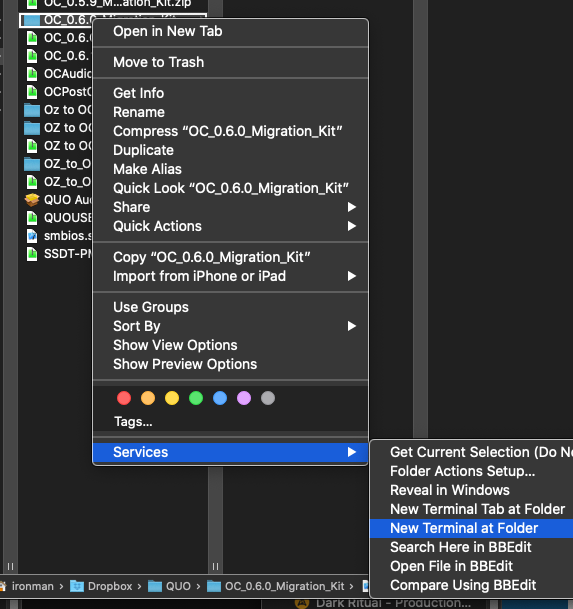The height and width of the screenshot is (609, 573).
Task: Copy "OC_0.6.0_Migration_Kit"
Action: [230, 257]
